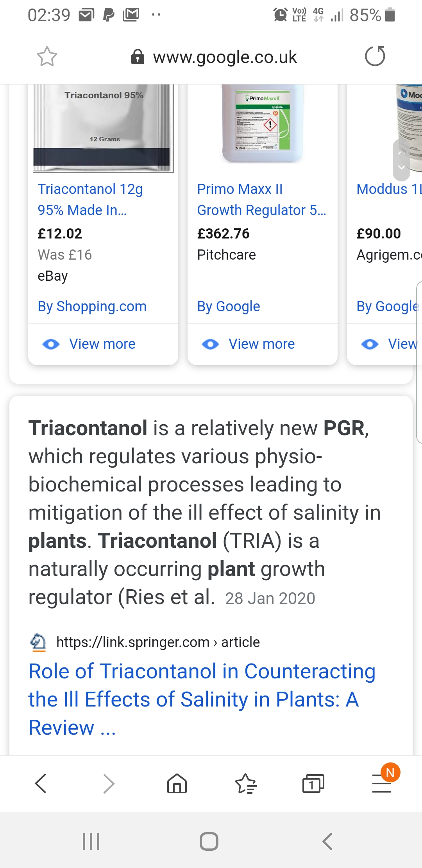
Task: Open Triacontanol 12g 95% product link
Action: 90,199
